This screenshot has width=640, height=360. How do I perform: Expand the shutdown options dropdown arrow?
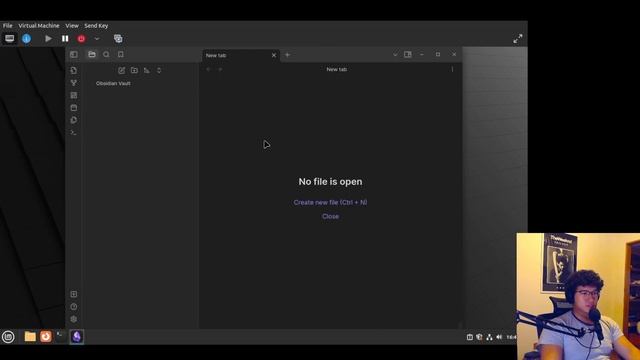point(97,39)
